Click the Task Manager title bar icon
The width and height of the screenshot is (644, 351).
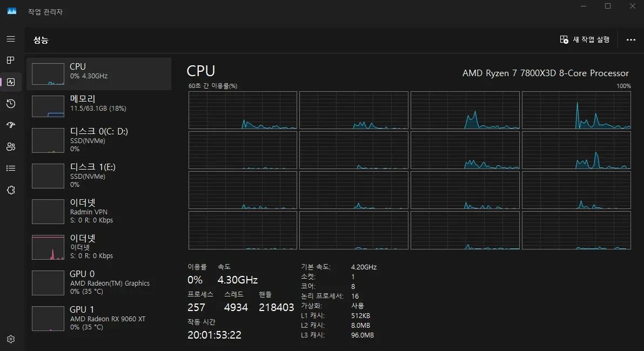pyautogui.click(x=12, y=11)
